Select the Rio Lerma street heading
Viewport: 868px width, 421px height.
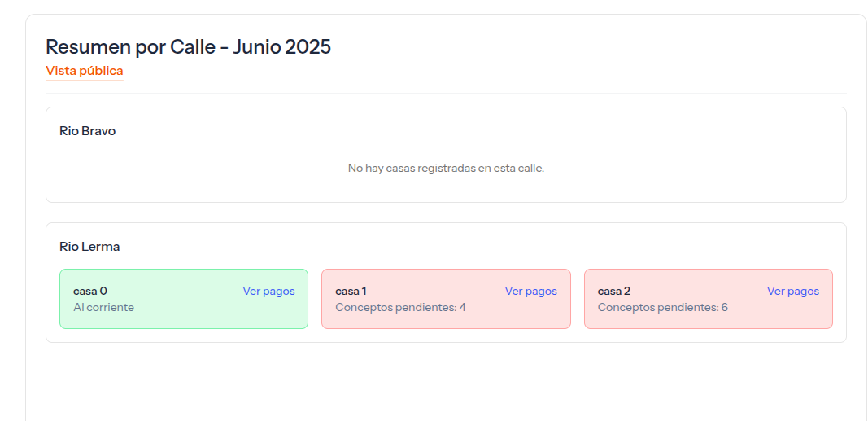tap(89, 246)
